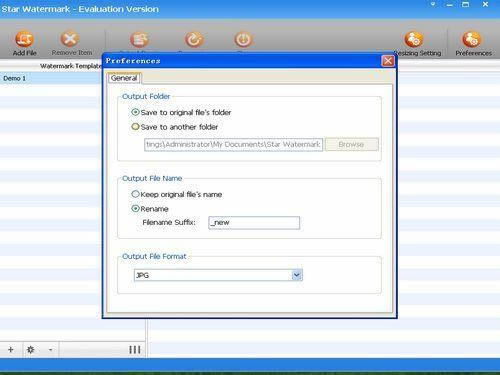Click the plus icon to add template
500x375 pixels.
pos(11,349)
